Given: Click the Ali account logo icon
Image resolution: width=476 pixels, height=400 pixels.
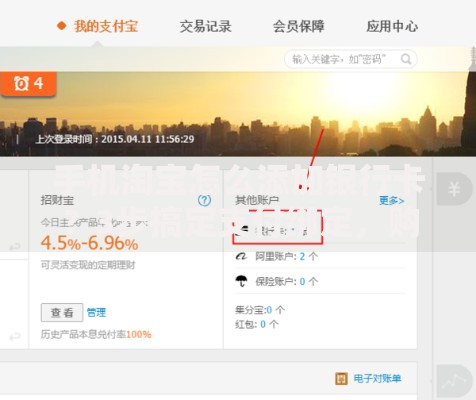Looking at the screenshot, I should click(241, 256).
